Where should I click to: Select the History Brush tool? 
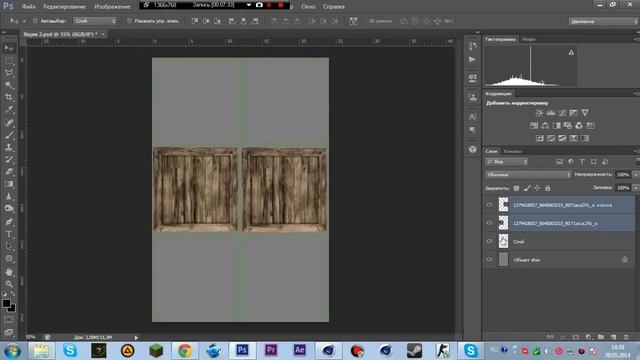9,159
